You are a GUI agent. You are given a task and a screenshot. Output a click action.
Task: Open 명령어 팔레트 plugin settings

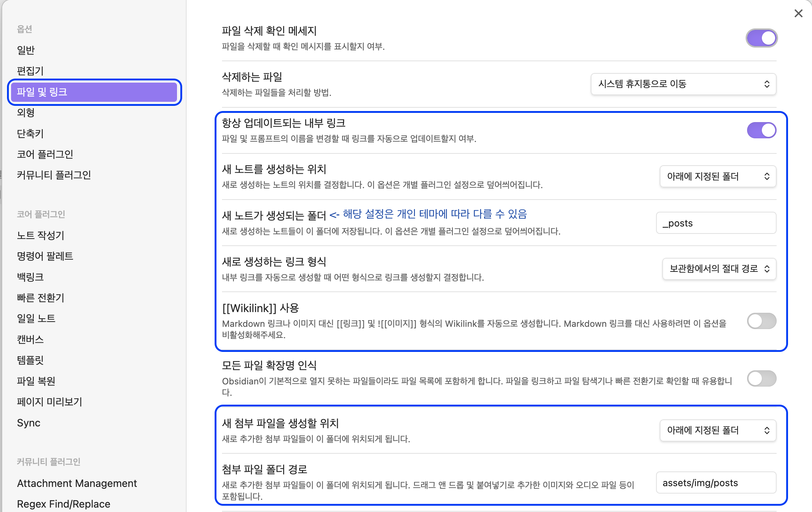(94, 256)
